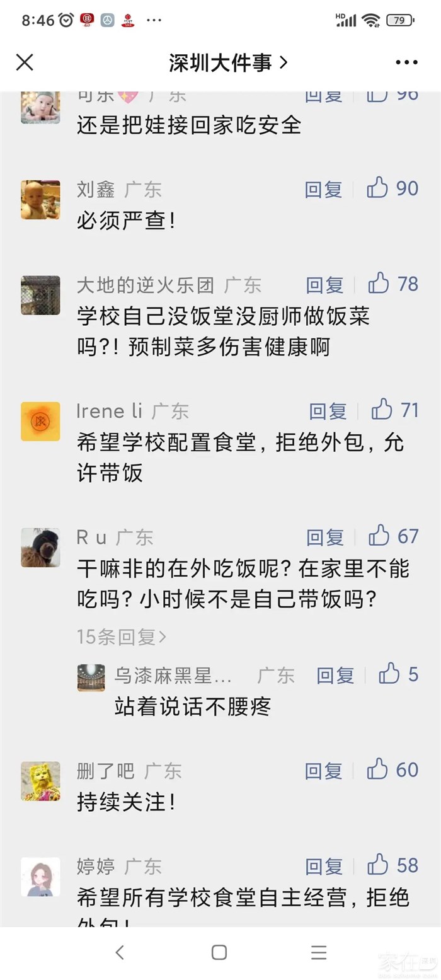This screenshot has width=441, height=980.
Task: Open the three-dot more options menu
Action: [x=406, y=62]
